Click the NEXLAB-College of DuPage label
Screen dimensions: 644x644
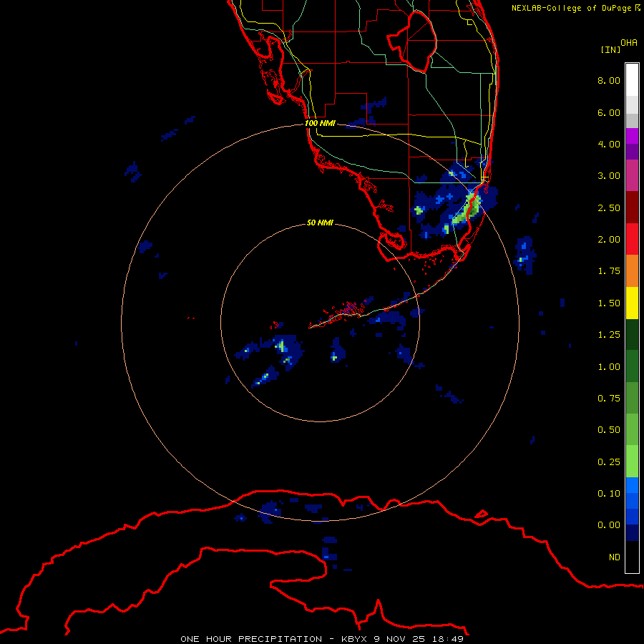576,8
